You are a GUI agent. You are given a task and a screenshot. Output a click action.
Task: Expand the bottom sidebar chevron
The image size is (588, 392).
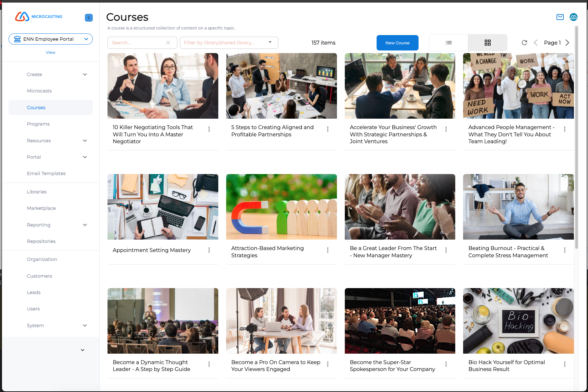tap(83, 350)
